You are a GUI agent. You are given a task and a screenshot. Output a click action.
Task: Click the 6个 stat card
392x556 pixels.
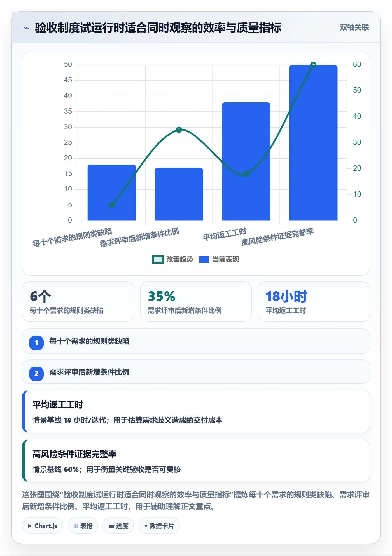pos(78,302)
